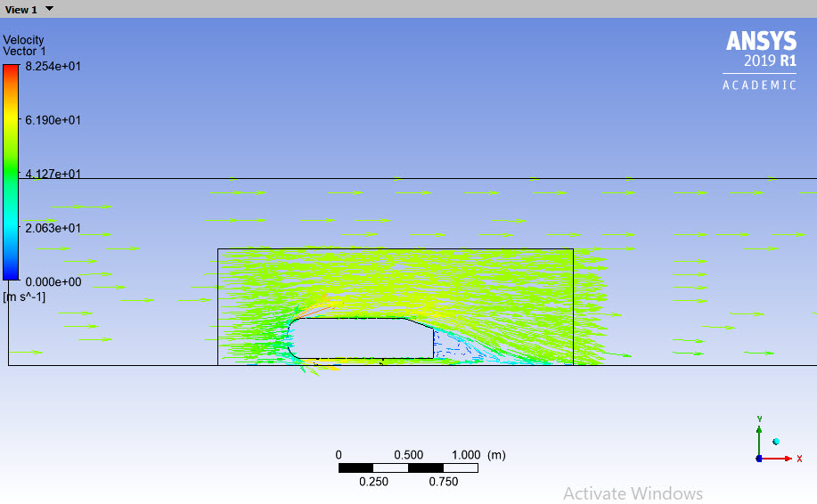817x504 pixels.
Task: Click the Activate Windows watermark text
Action: (x=633, y=493)
